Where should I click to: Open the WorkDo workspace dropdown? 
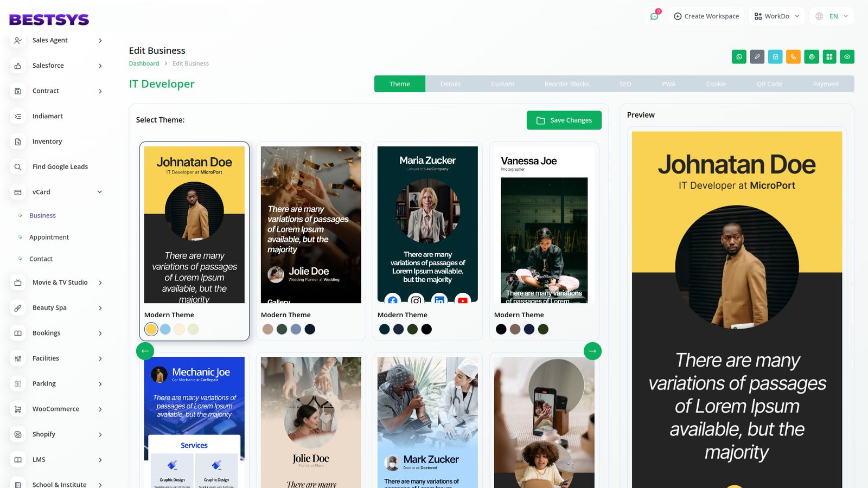776,16
